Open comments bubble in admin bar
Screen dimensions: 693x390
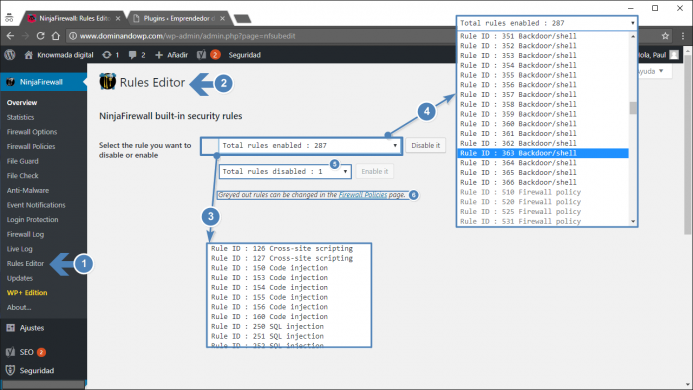[137, 55]
